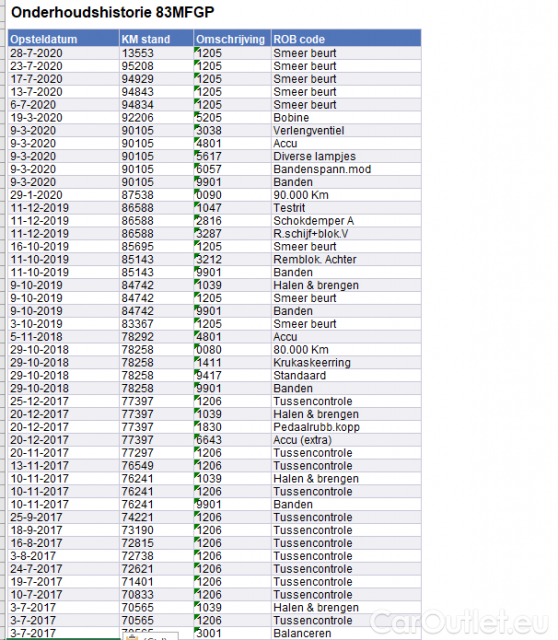Click the Accu (extra) cell
558x640 pixels.
tap(346, 440)
